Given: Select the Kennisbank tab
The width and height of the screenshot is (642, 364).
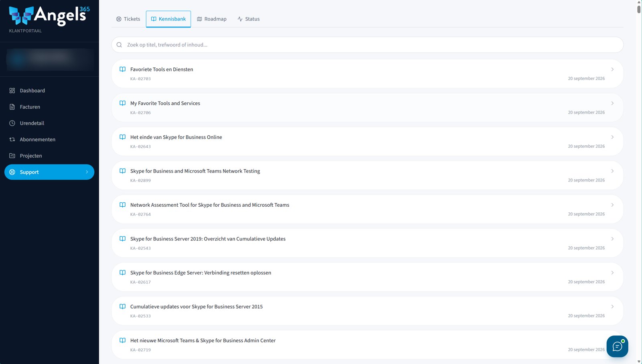Looking at the screenshot, I should click(168, 19).
